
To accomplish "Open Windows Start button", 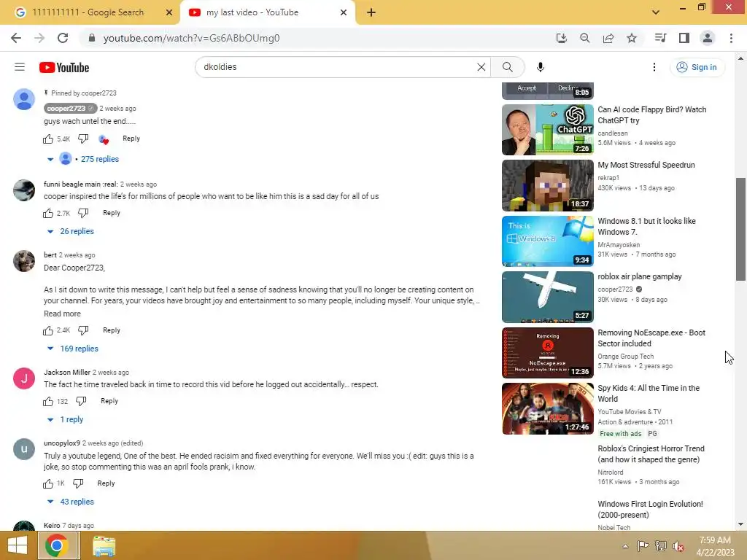I will [x=18, y=545].
